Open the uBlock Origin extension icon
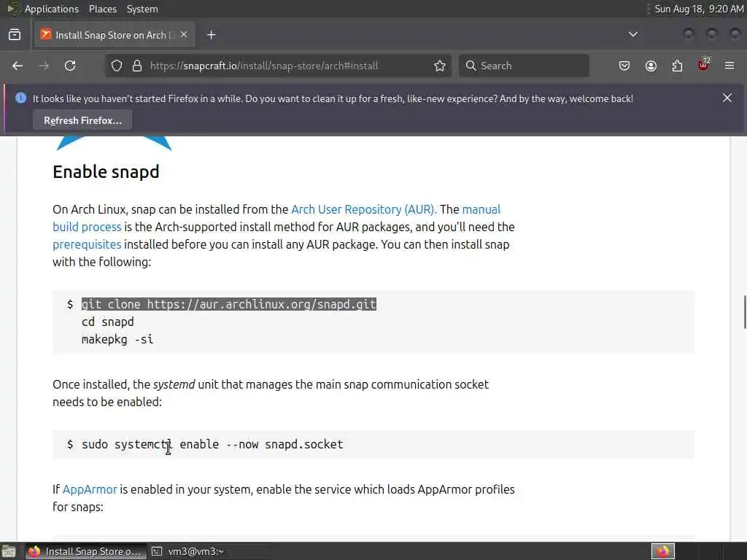Image resolution: width=747 pixels, height=560 pixels. (x=704, y=65)
